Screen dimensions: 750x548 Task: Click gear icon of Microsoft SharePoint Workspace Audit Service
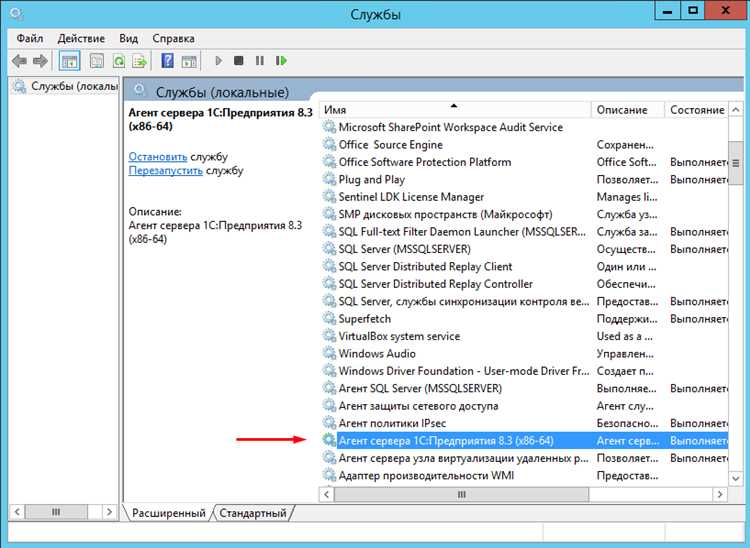click(329, 127)
